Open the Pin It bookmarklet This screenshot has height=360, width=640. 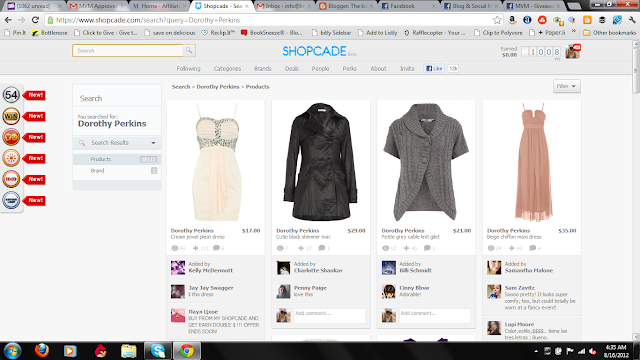pyautogui.click(x=15, y=33)
